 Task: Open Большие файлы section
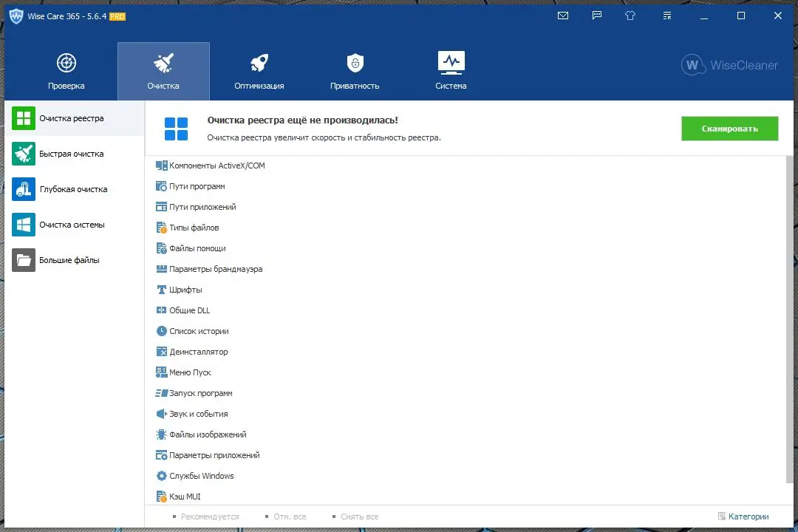click(x=75, y=260)
